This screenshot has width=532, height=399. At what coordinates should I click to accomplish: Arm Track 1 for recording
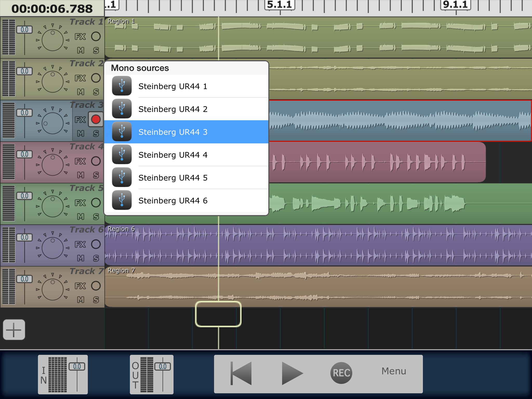tap(96, 36)
